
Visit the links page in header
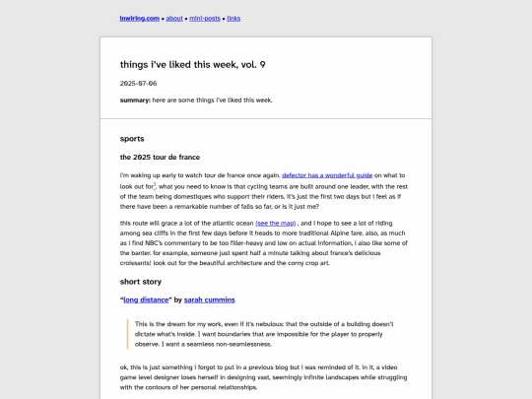233,19
